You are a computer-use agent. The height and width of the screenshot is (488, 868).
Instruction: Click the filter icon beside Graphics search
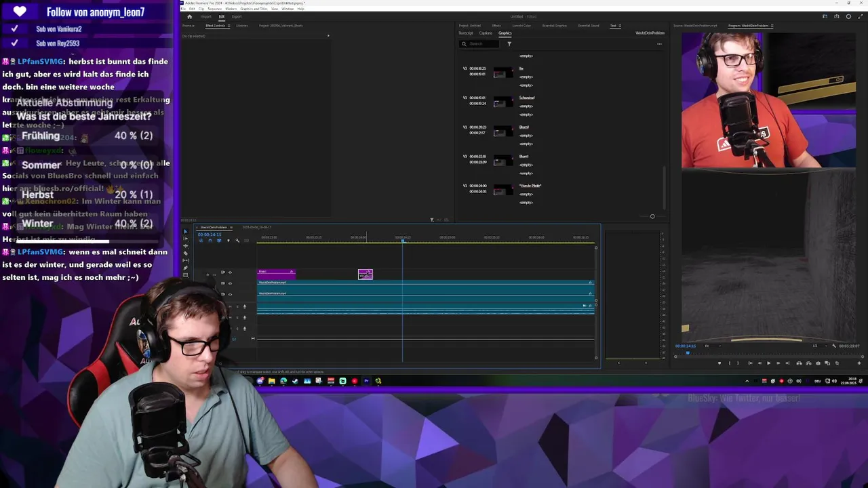(509, 43)
